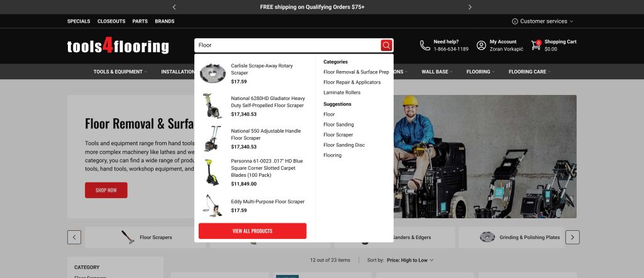Viewport: 644px width, 278px height.
Task: Advance to next promo banner message
Action: click(x=470, y=7)
